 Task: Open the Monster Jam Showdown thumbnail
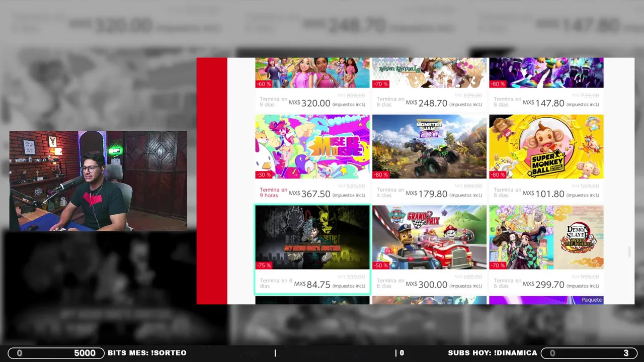tap(429, 146)
